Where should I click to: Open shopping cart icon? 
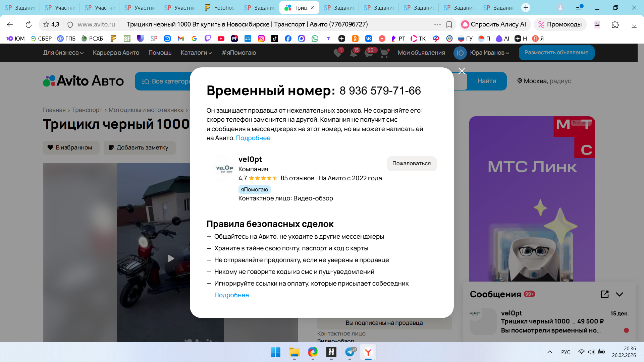(x=384, y=53)
